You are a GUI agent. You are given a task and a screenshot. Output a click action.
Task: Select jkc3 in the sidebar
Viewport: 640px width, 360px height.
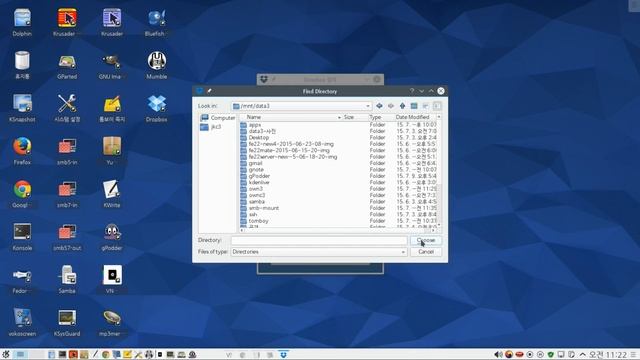pyautogui.click(x=211, y=127)
